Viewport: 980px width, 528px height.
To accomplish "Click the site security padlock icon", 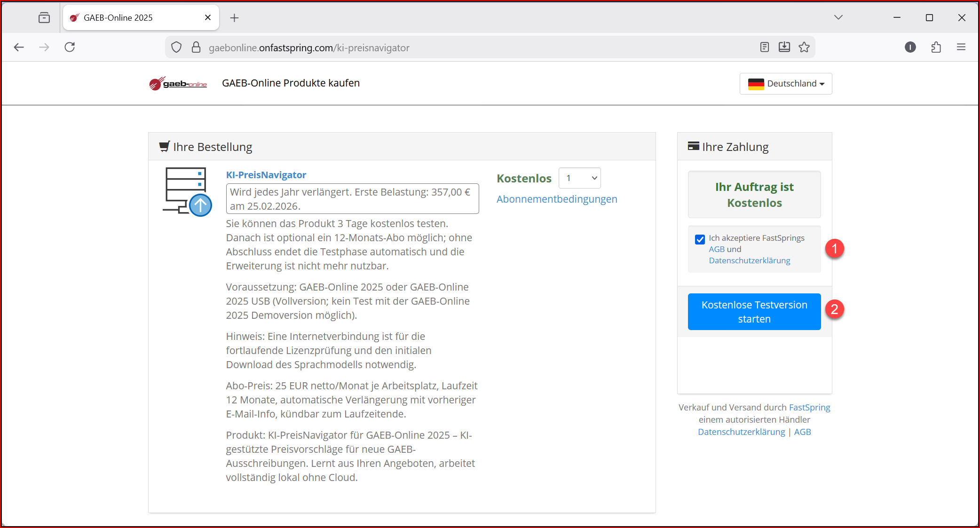I will tap(196, 47).
